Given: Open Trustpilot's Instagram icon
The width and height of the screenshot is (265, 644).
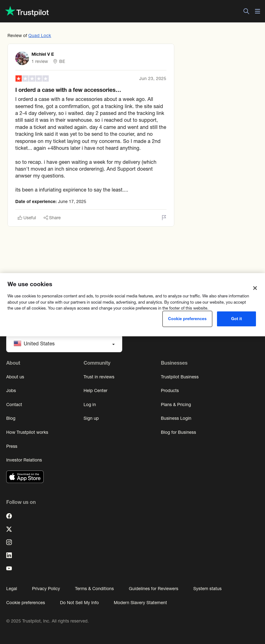Looking at the screenshot, I should click(9, 542).
